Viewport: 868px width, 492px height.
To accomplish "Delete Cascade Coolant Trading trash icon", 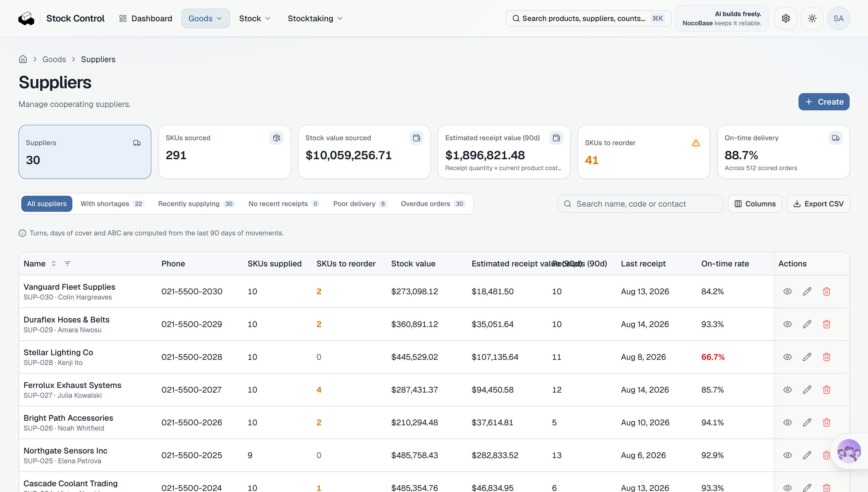I will [x=827, y=488].
